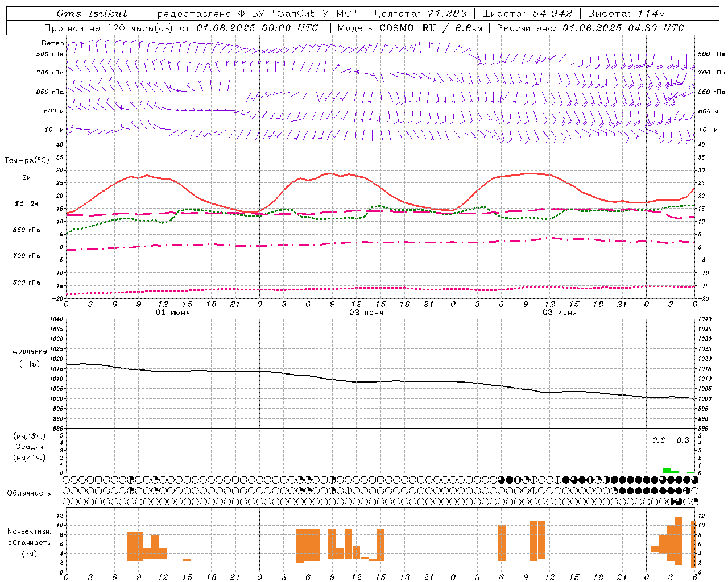Click the 500 гПа label in temperature legend
The width and height of the screenshot is (728, 582).
pos(27,282)
